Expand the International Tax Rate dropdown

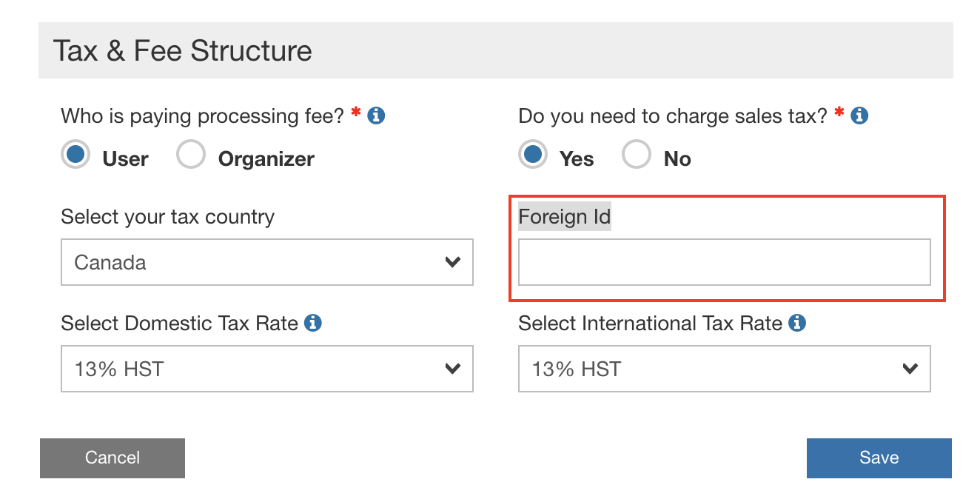tap(724, 369)
